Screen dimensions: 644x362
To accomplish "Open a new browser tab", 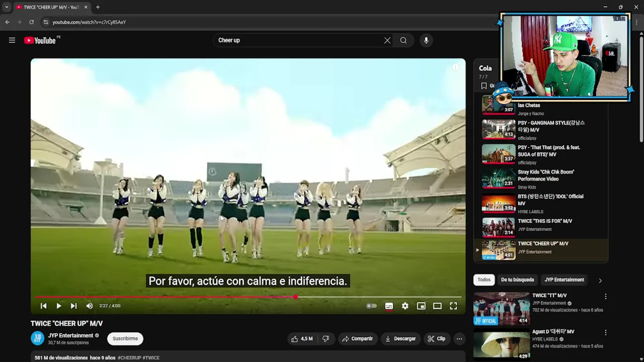I will (98, 7).
